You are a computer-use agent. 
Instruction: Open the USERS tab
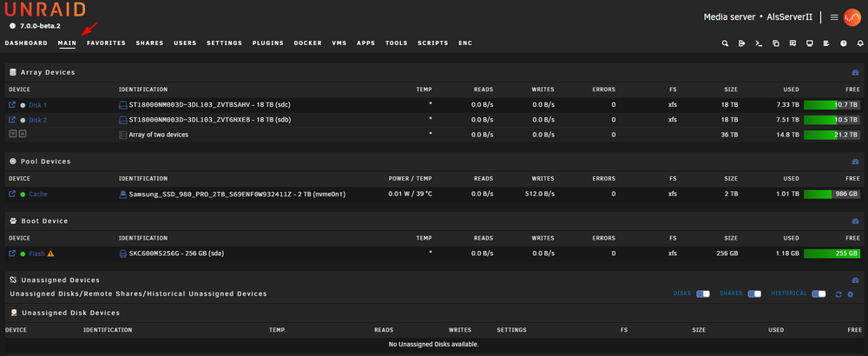185,43
